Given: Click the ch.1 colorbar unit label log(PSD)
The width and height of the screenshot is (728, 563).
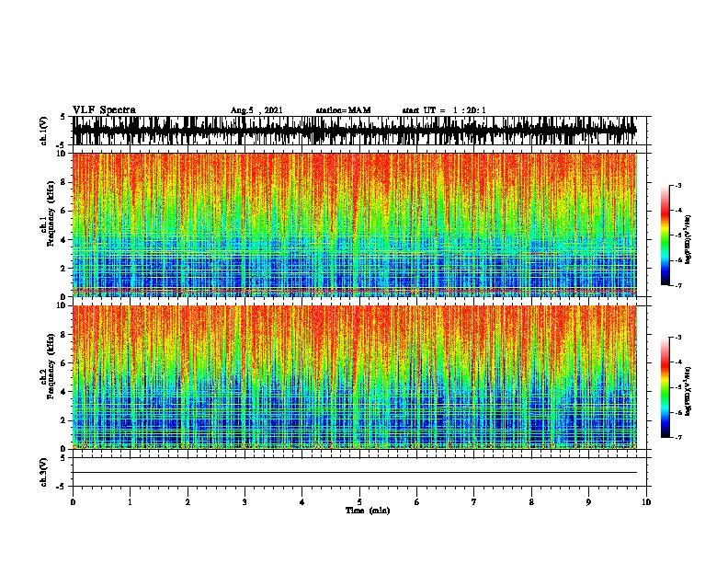Looking at the screenshot, I should 688,240.
